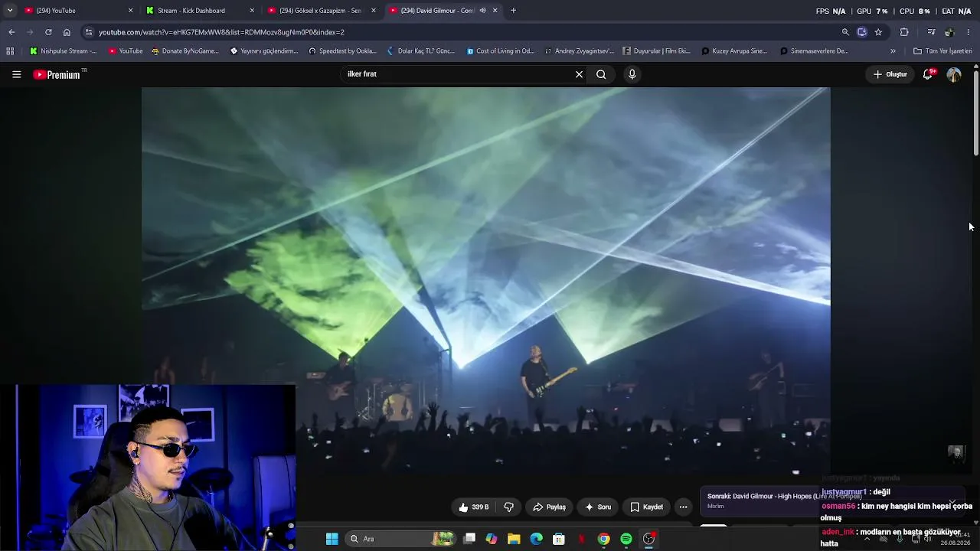
Task: Open the Nishpulse Stream bookmark
Action: (63, 51)
